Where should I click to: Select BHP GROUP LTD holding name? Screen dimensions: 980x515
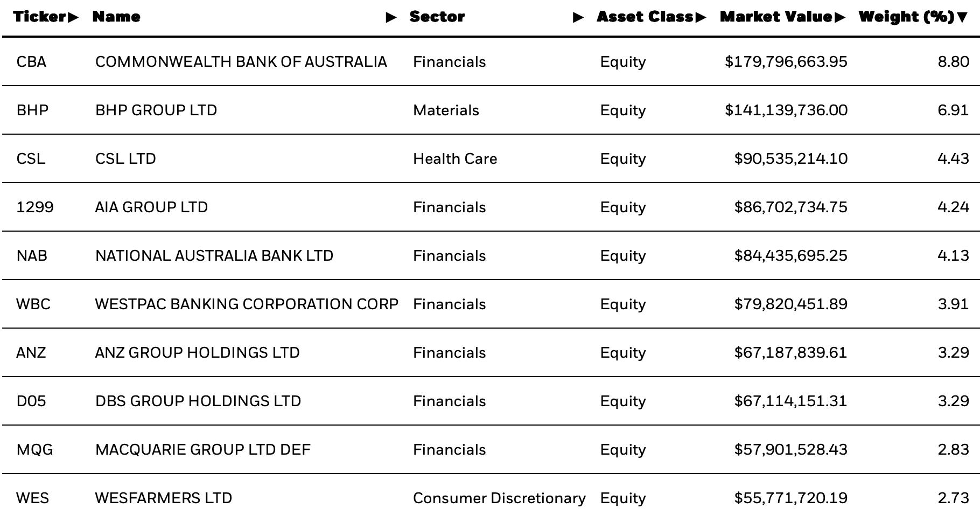[x=156, y=110]
